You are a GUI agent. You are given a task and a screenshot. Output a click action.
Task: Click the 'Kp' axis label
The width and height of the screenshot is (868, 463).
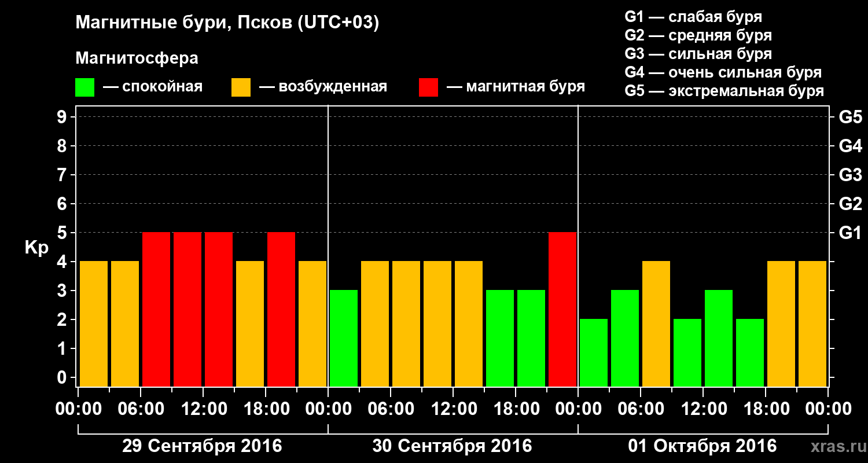click(36, 248)
